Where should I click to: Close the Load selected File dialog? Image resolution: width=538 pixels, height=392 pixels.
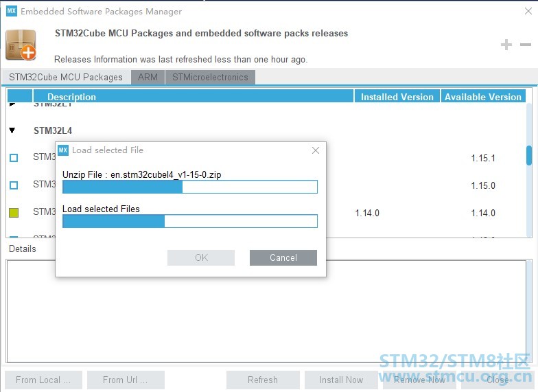coord(316,150)
